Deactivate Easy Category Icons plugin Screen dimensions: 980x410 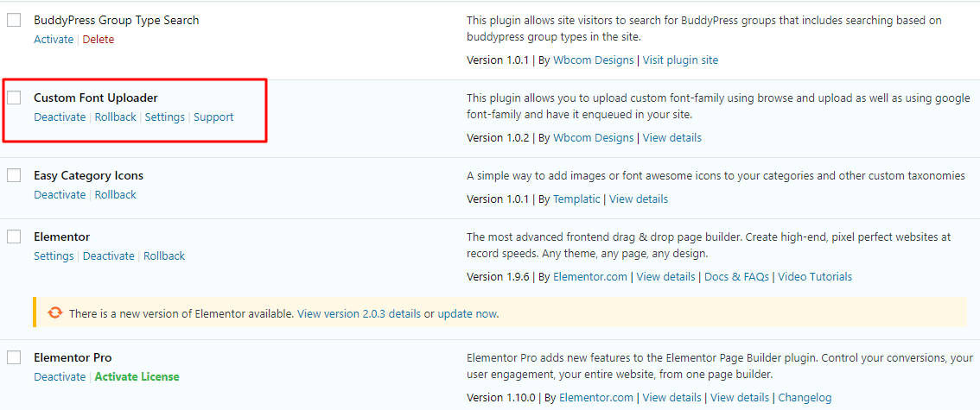click(x=60, y=195)
